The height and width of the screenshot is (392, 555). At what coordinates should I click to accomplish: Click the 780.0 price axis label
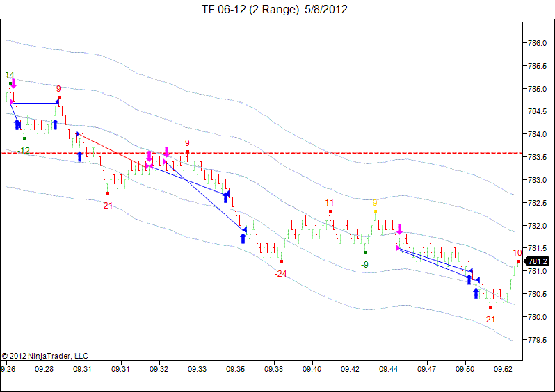click(x=537, y=317)
